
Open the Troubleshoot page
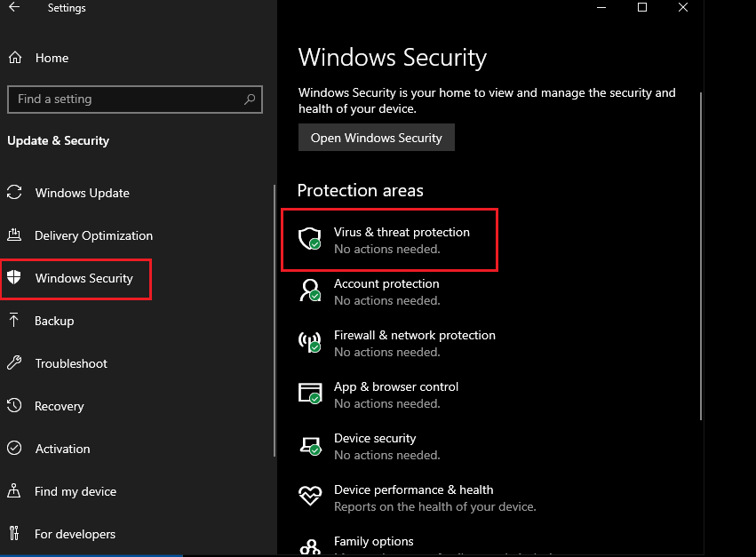(71, 363)
